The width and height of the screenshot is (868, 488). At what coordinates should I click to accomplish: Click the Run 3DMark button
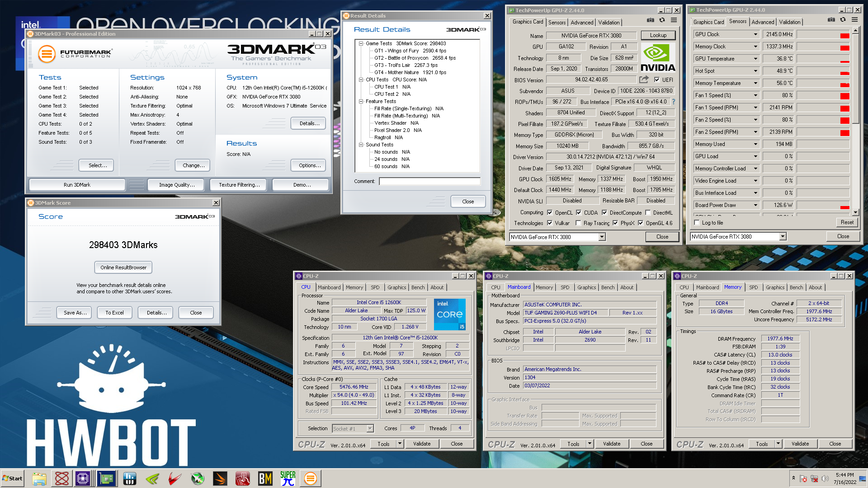click(x=77, y=185)
